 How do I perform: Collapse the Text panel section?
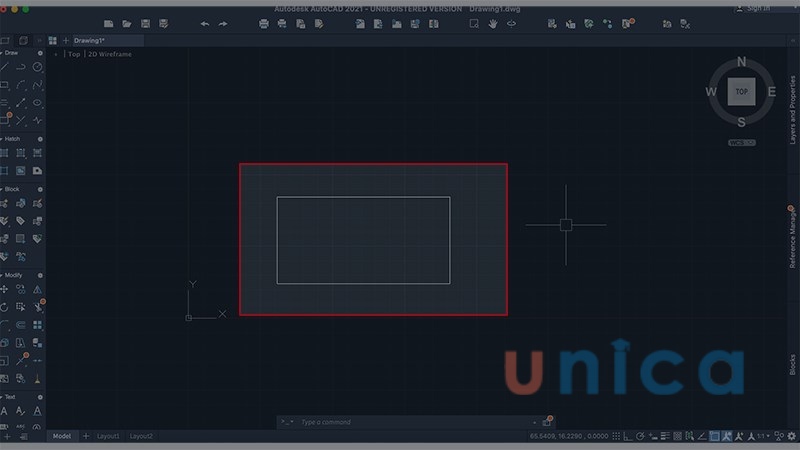(x=2, y=397)
